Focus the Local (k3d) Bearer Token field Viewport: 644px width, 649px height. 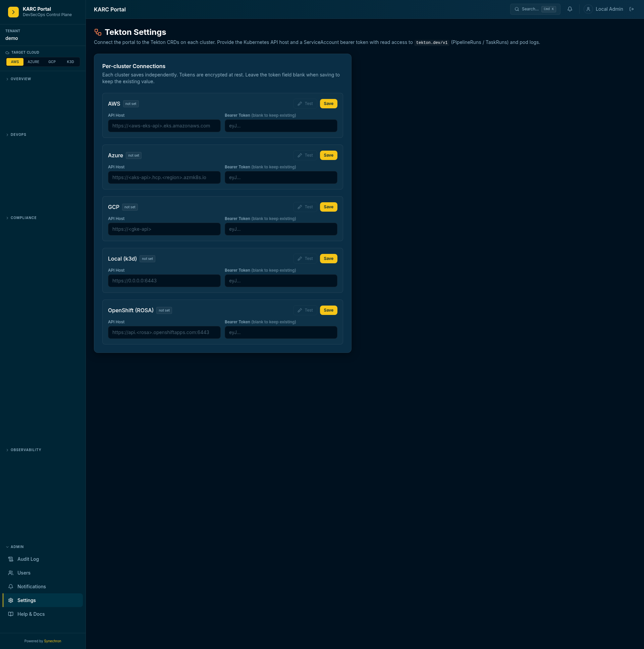(x=281, y=281)
